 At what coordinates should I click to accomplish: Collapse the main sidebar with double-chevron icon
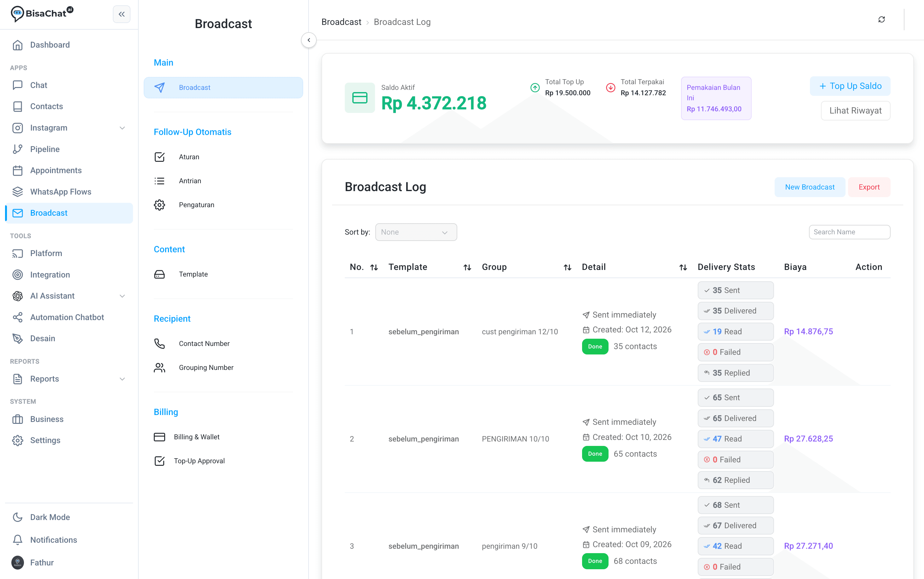122,14
